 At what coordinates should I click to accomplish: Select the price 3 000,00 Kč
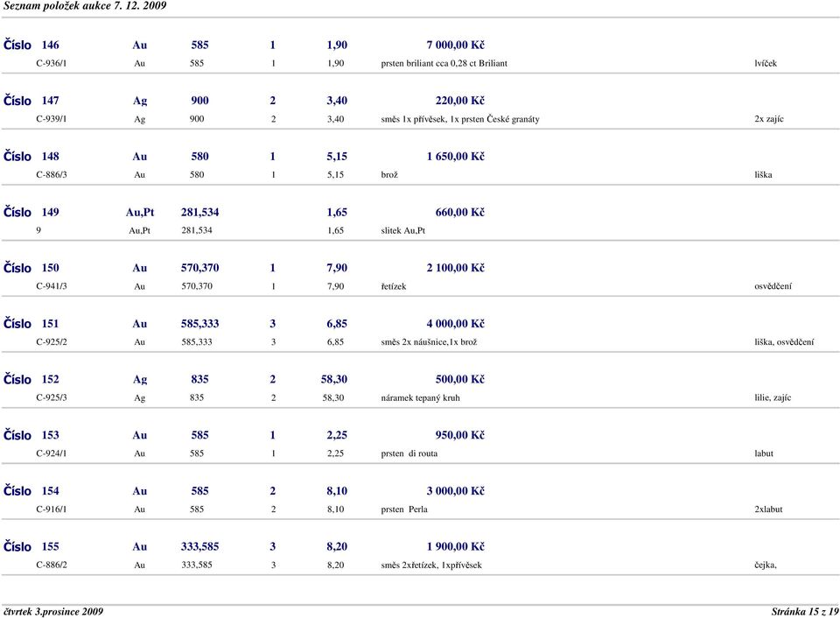pos(455,491)
